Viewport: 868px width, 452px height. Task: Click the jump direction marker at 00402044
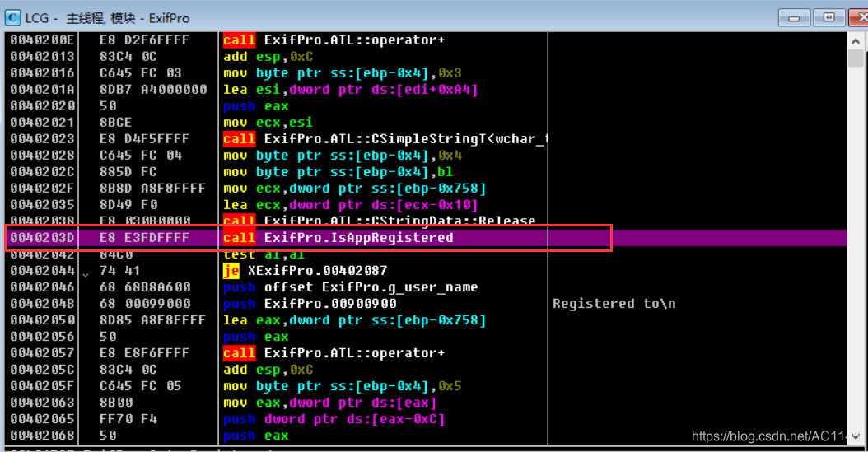pyautogui.click(x=86, y=274)
